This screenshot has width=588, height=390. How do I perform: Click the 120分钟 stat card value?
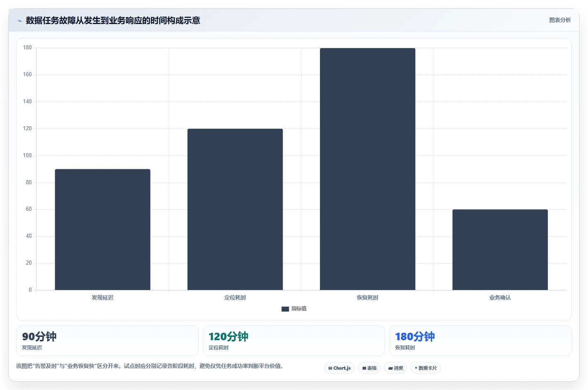tap(228, 336)
